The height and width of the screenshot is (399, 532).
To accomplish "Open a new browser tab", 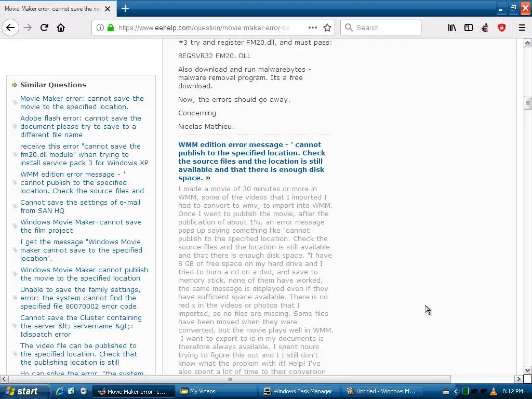I will tap(125, 8).
